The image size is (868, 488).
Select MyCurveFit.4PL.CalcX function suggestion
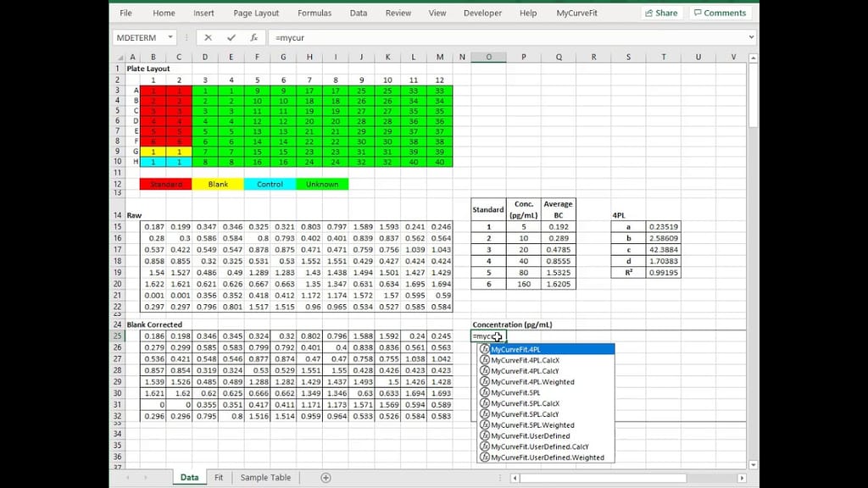pos(547,360)
